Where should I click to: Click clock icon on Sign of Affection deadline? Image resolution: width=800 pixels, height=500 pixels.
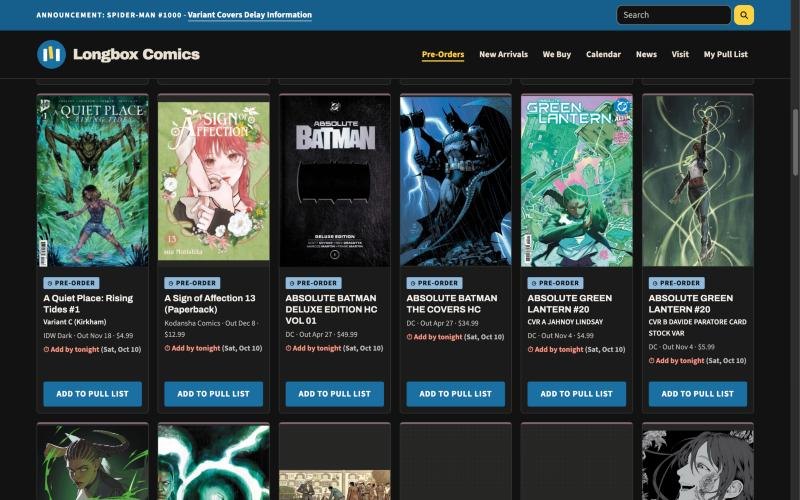[167, 348]
